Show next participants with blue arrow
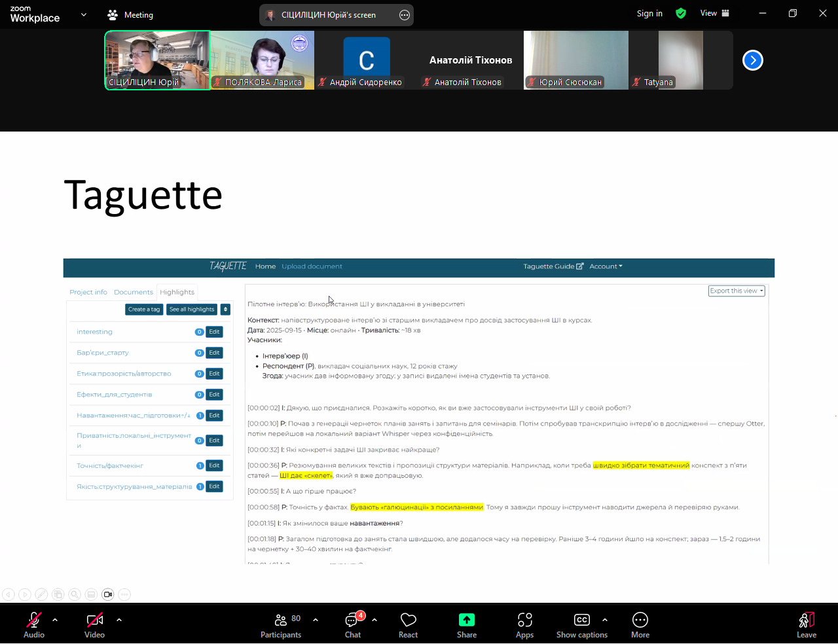Viewport: 838px width, 644px height. 753,60
